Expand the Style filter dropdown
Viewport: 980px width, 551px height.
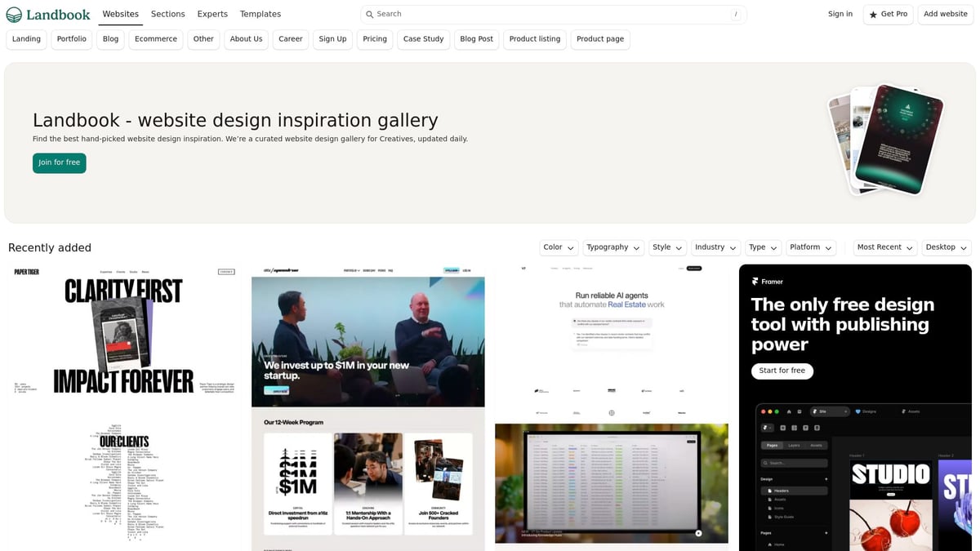[666, 247]
